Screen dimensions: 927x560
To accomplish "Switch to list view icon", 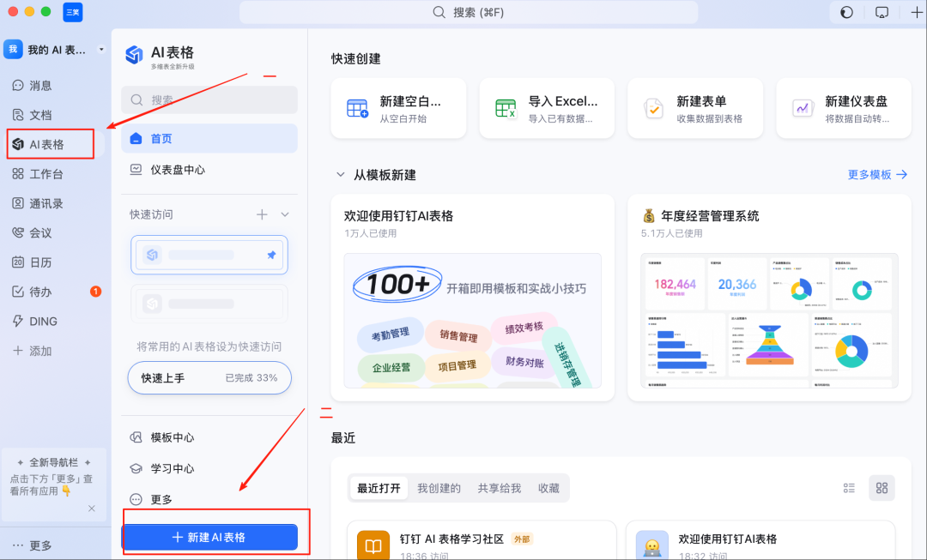I will point(849,488).
